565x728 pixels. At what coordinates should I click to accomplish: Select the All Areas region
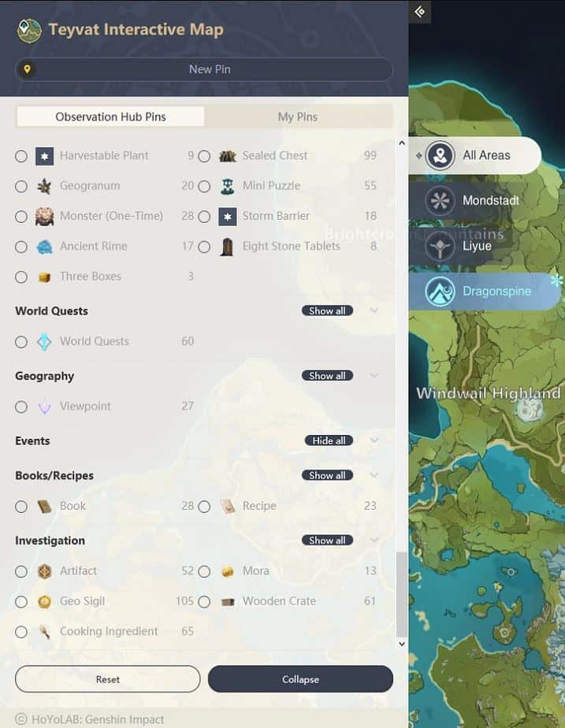pos(475,155)
